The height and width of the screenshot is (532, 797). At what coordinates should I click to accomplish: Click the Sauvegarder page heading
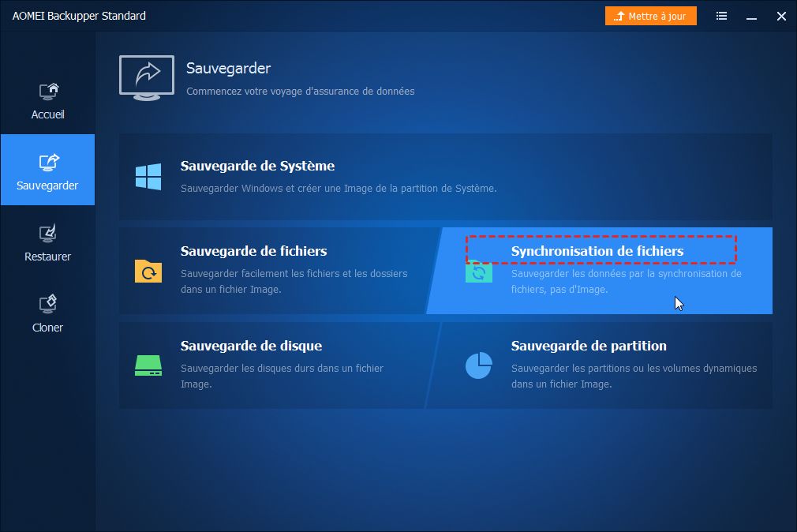coord(228,68)
